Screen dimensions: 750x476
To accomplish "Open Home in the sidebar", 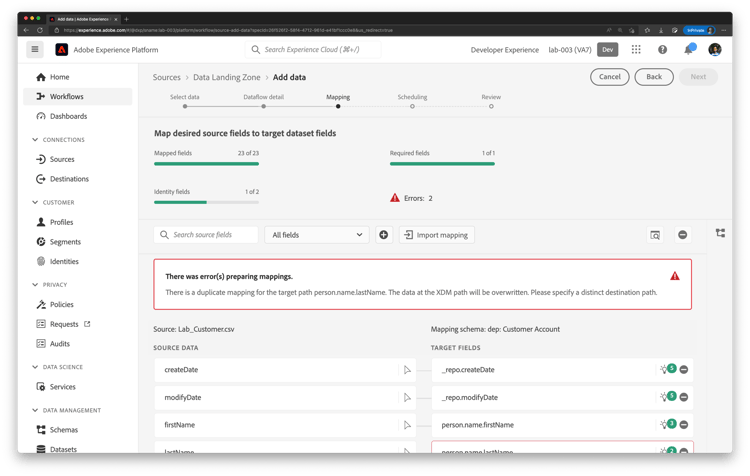I will click(x=77, y=77).
